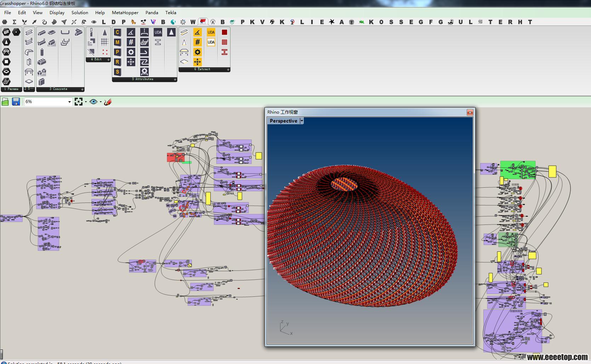Select the yellow angle extract icon
Image resolution: width=591 pixels, height=364 pixels.
click(198, 32)
